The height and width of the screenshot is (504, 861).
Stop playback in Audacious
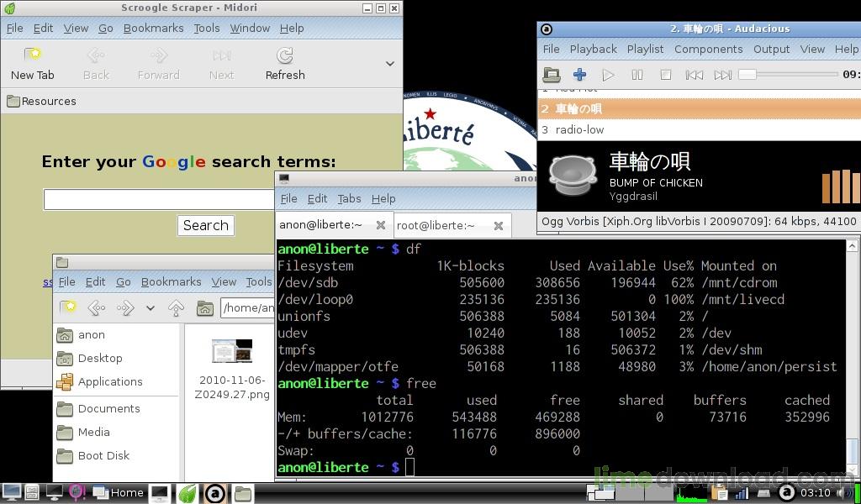665,75
